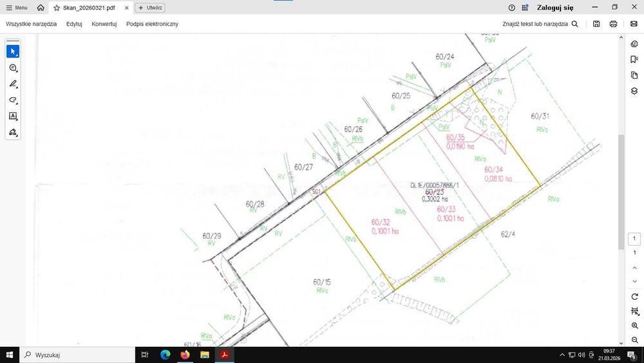Click the Utwórz new tab button
644x363 pixels.
(x=150, y=8)
